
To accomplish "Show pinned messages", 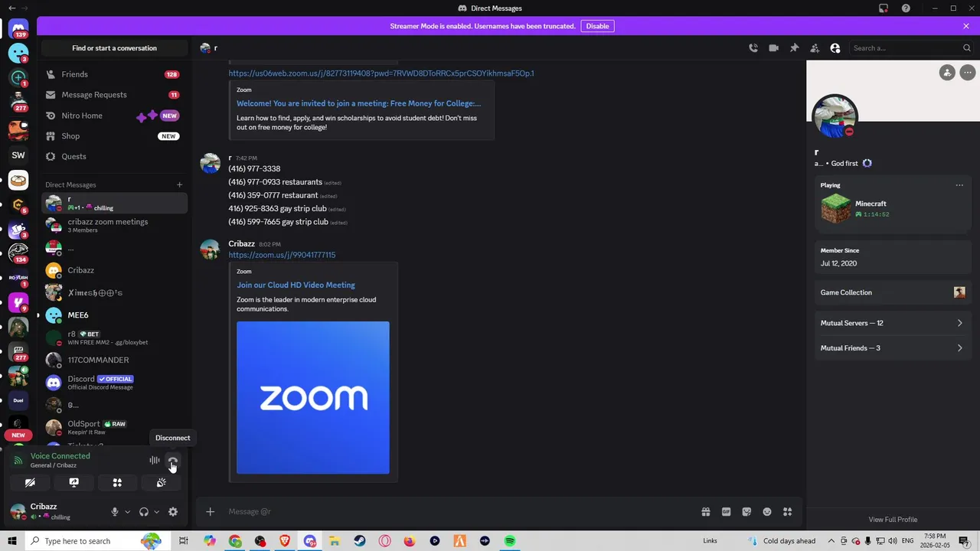I will (x=795, y=48).
